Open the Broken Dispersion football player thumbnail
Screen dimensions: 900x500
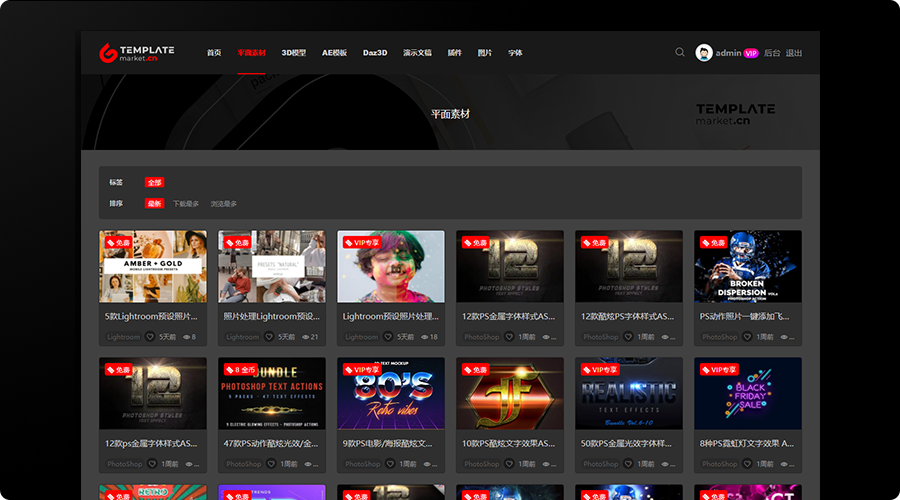coord(748,266)
